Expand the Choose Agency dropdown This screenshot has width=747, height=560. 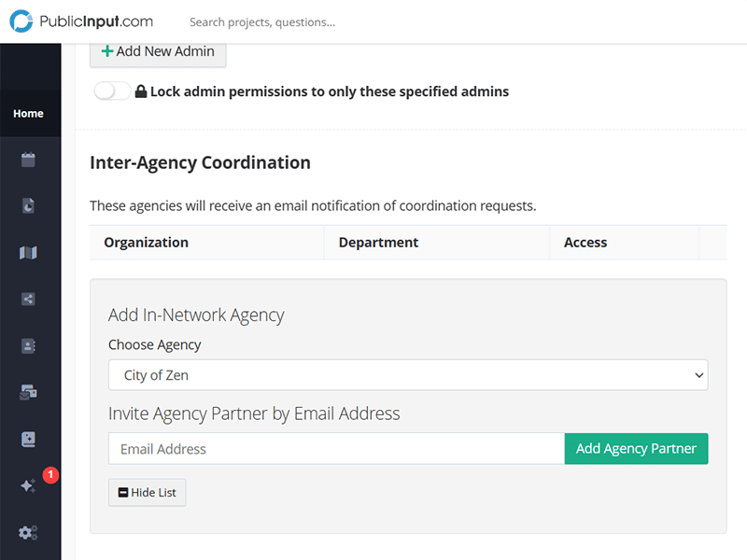click(408, 375)
